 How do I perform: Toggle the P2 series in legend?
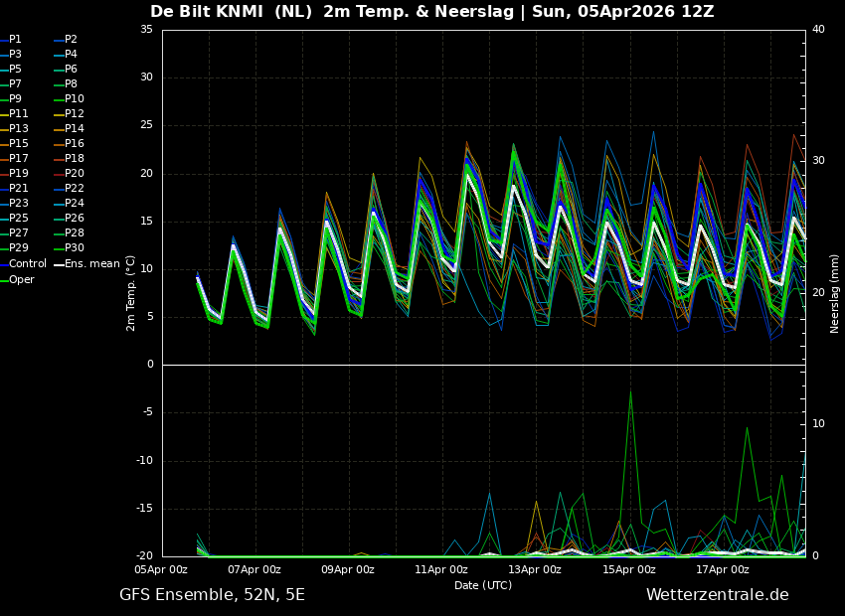(71, 40)
